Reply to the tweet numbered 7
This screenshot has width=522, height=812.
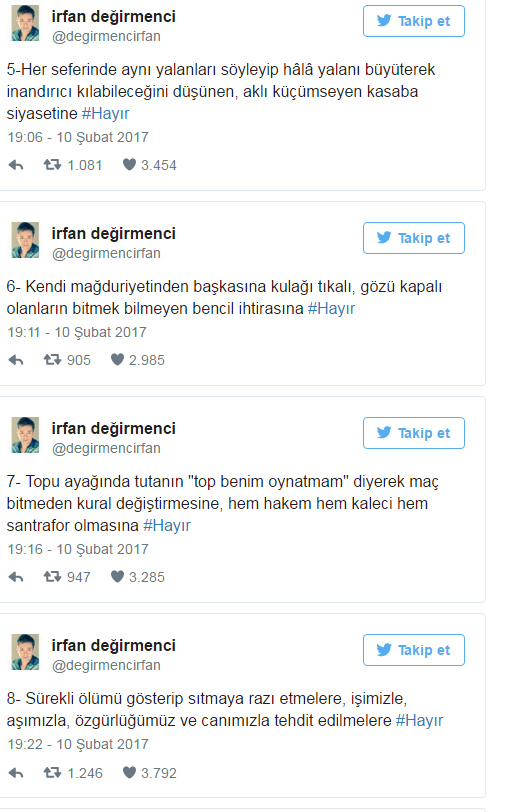click(16, 577)
